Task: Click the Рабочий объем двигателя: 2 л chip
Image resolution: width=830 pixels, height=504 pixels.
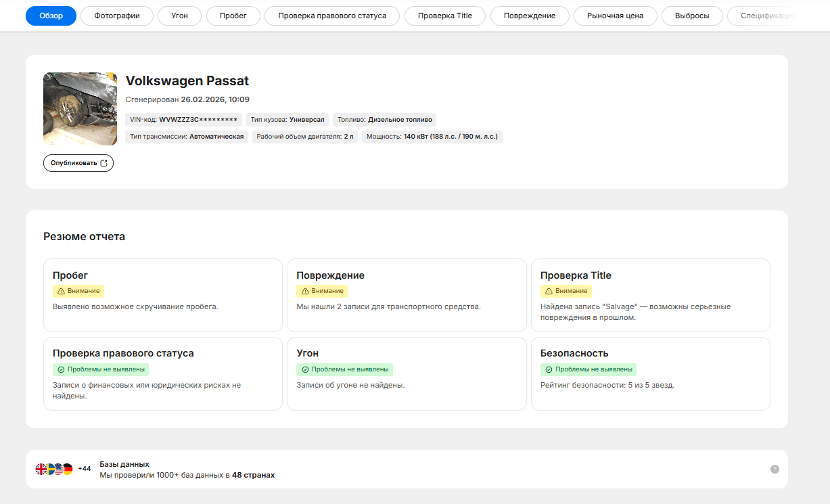Action: click(x=305, y=137)
